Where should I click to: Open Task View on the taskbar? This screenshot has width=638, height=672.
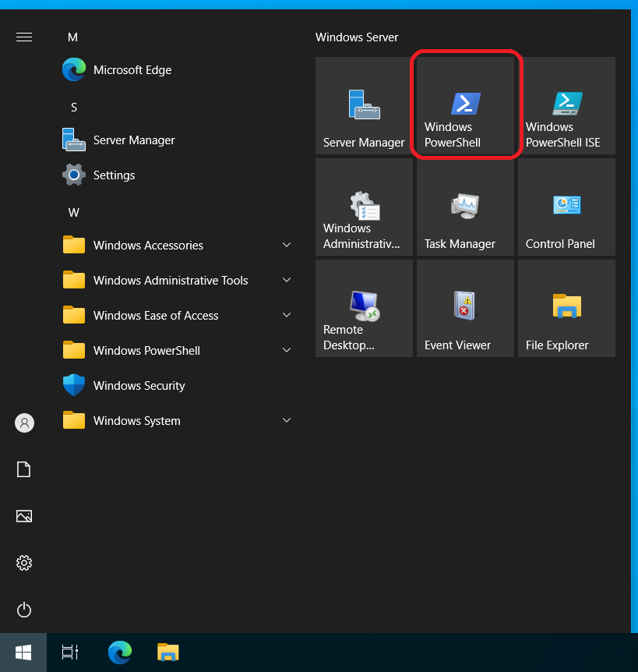coord(70,653)
